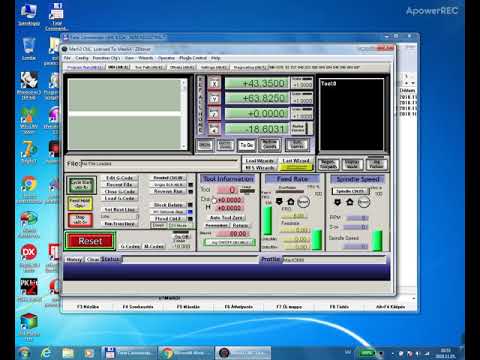Screen dimensions: 480x360
Task: Click the Zero 4 axis button
Action: coord(214,130)
